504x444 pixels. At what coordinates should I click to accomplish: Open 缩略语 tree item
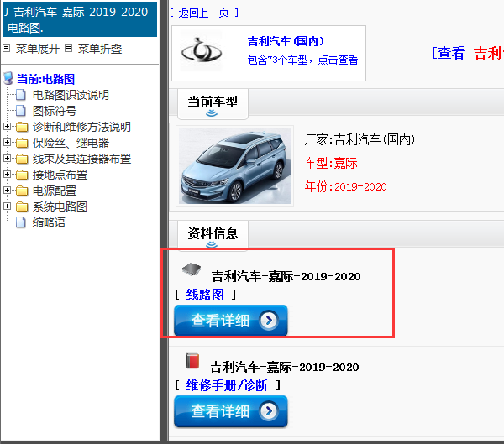coord(49,222)
